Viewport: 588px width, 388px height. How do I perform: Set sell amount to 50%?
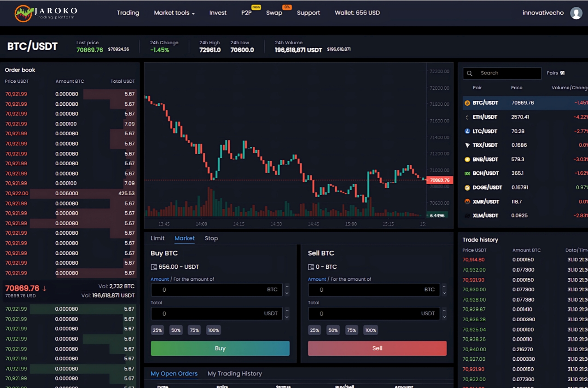333,330
